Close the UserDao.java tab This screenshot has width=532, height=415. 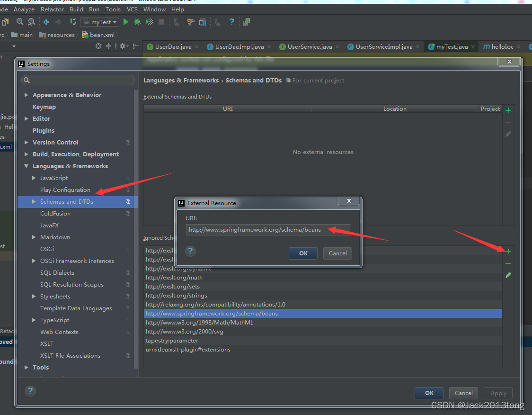pyautogui.click(x=197, y=47)
